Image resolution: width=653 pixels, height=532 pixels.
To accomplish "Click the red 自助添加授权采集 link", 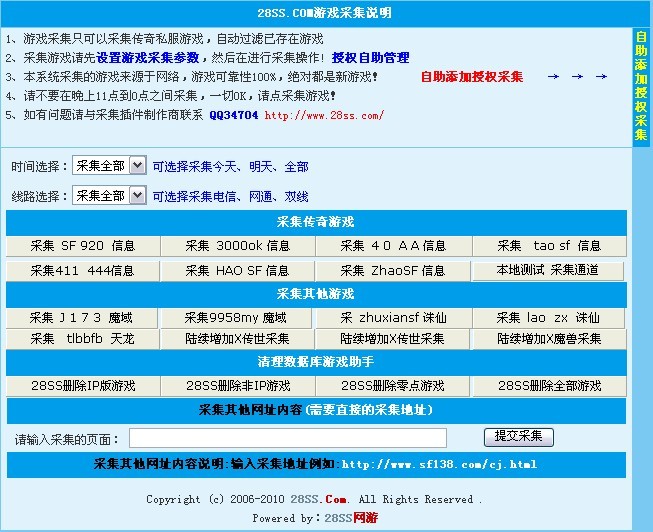I will [x=471, y=76].
